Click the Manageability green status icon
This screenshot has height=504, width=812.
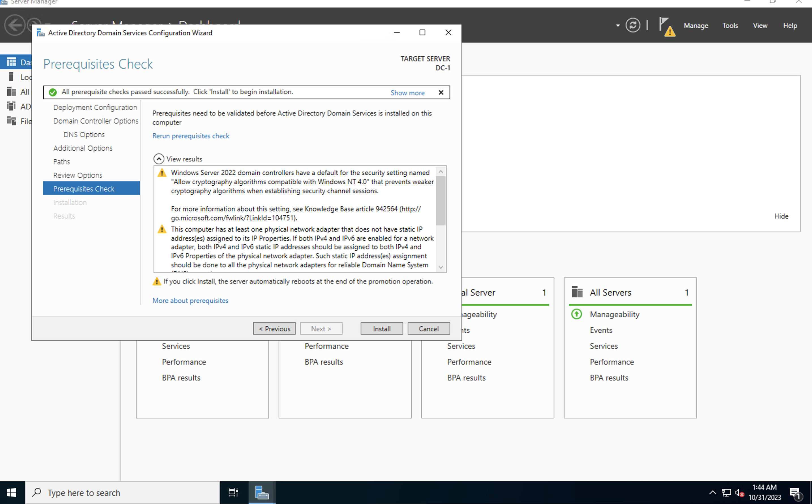tap(576, 314)
